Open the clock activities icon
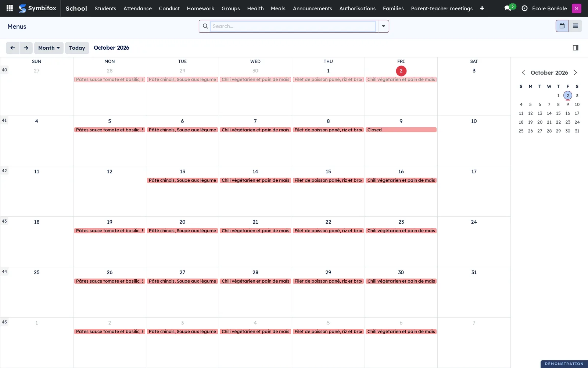Image resolution: width=588 pixels, height=368 pixels. [x=524, y=8]
